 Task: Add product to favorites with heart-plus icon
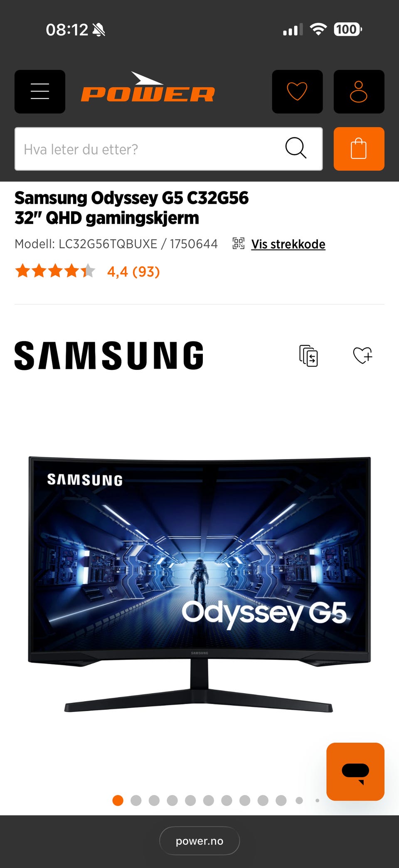[x=362, y=355]
